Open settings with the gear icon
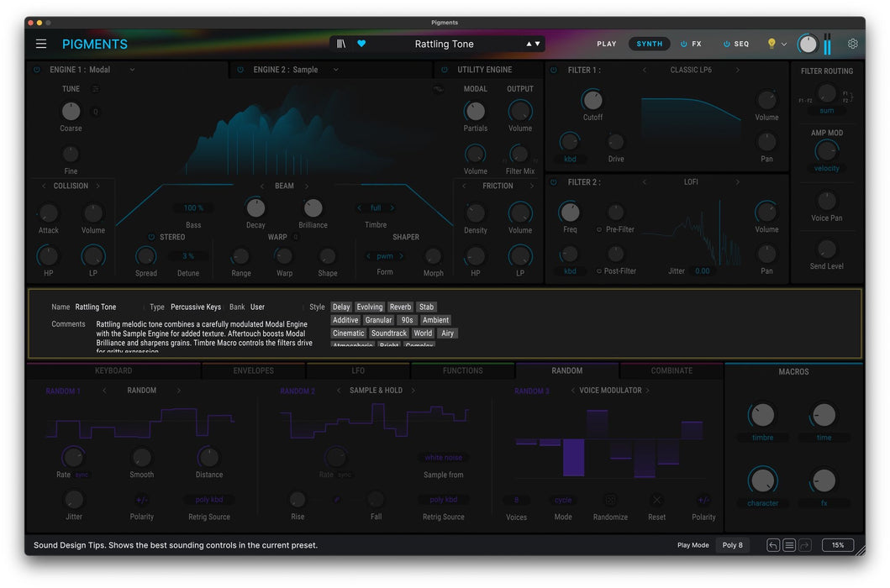Viewport: 890px width, 588px height. point(852,44)
